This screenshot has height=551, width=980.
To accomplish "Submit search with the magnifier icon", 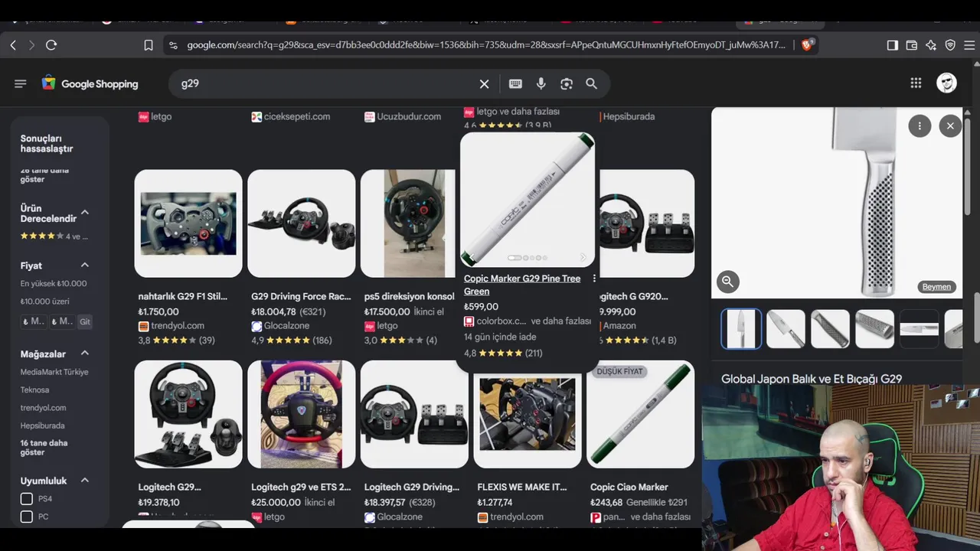I will [592, 83].
